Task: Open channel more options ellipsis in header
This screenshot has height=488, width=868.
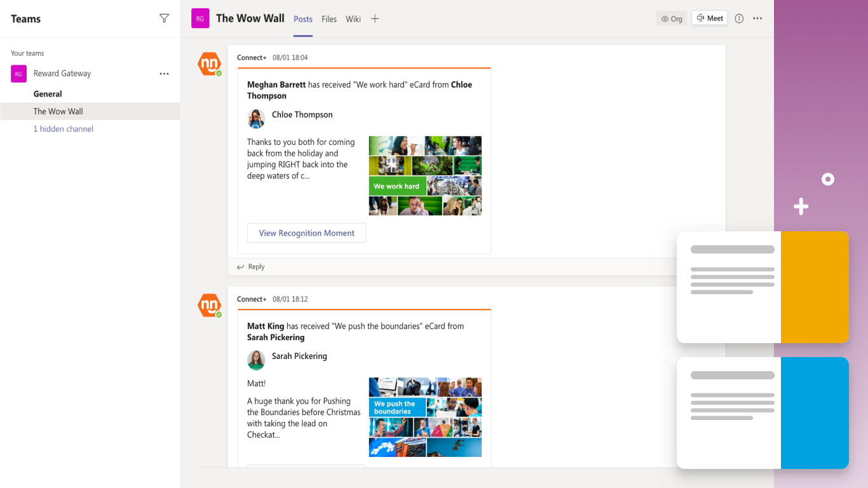Action: (757, 18)
